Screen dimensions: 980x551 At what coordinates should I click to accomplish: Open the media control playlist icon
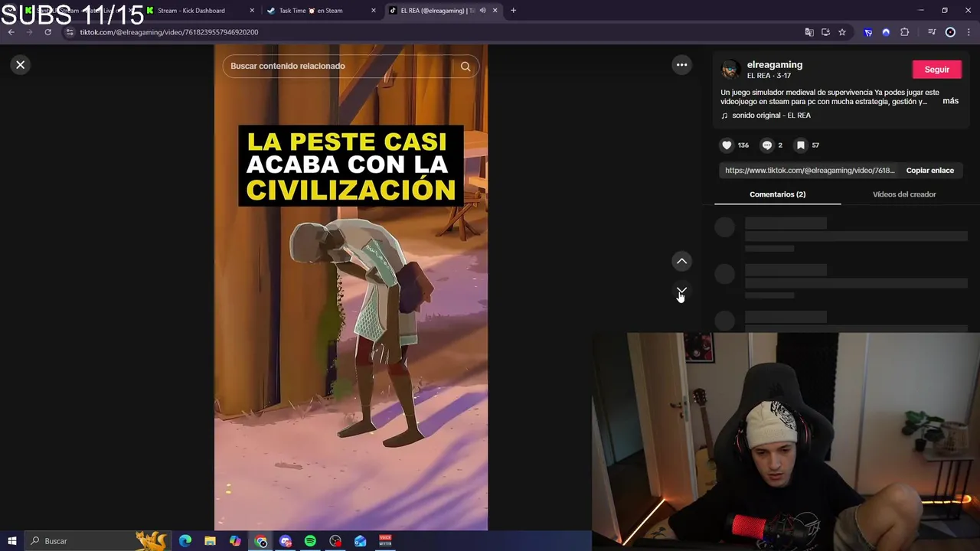[x=932, y=32]
